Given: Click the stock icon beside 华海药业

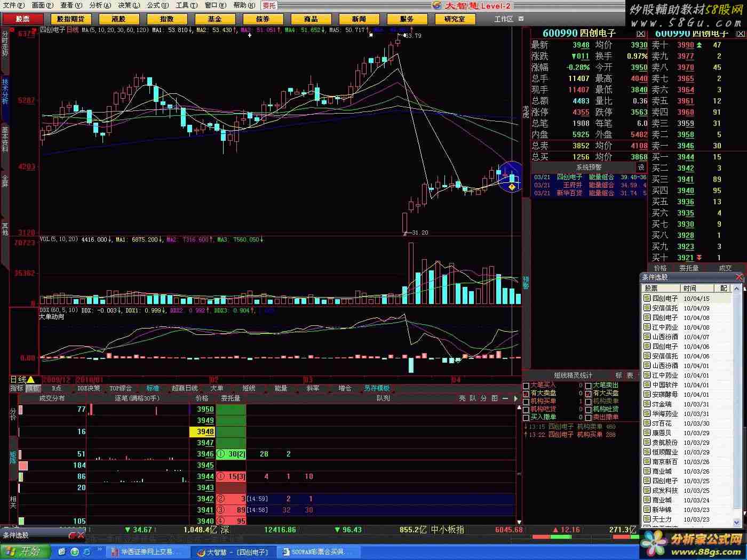Looking at the screenshot, I should click(x=647, y=414).
